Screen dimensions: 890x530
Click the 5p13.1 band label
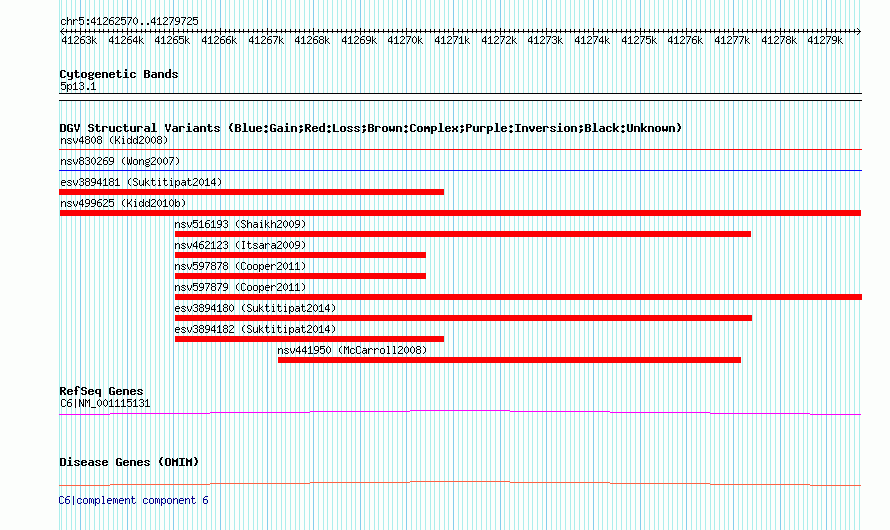pyautogui.click(x=78, y=86)
